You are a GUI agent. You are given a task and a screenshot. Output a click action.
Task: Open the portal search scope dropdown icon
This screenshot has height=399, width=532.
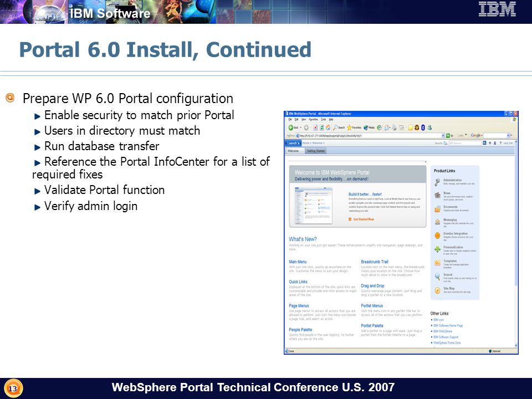coord(446,143)
